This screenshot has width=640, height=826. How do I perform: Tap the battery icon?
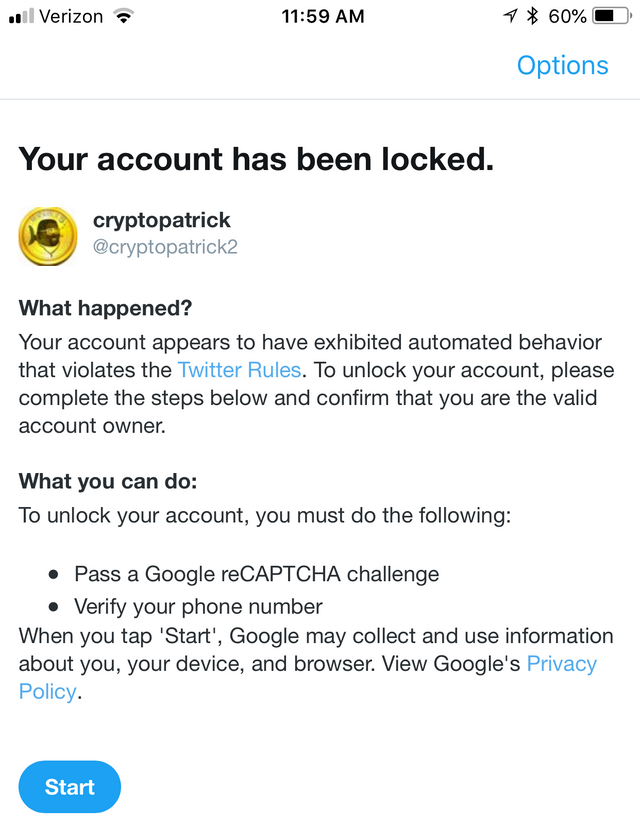612,16
